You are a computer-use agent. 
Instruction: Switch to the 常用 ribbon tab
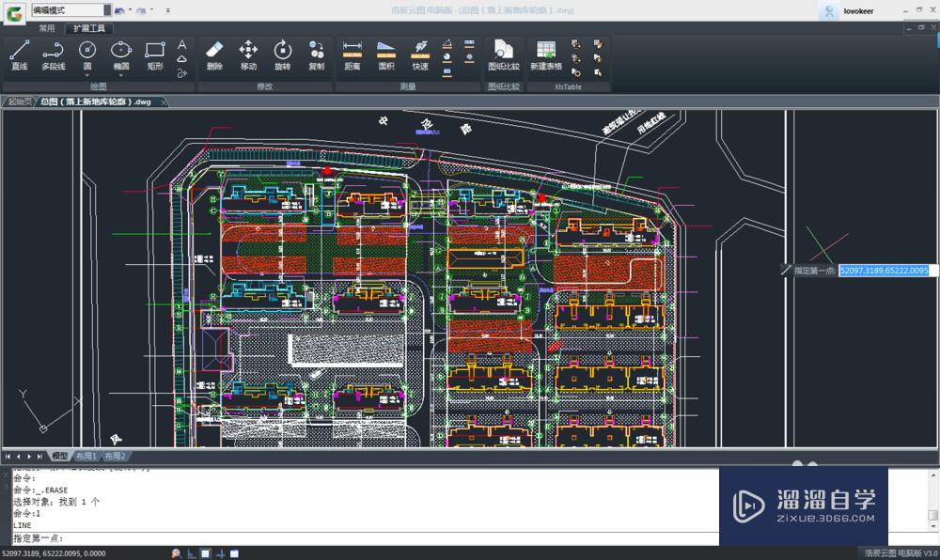(47, 28)
